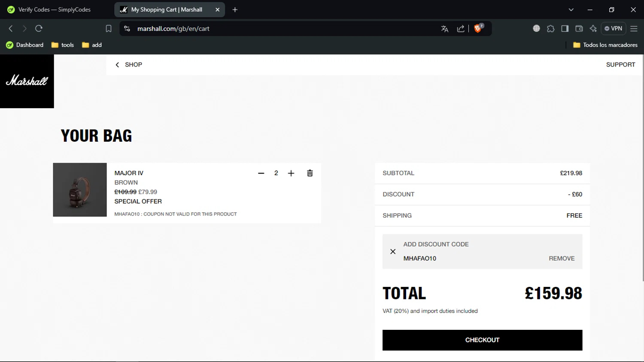Open the tools bookmark folder
Viewport: 644px width, 362px height.
tap(63, 45)
